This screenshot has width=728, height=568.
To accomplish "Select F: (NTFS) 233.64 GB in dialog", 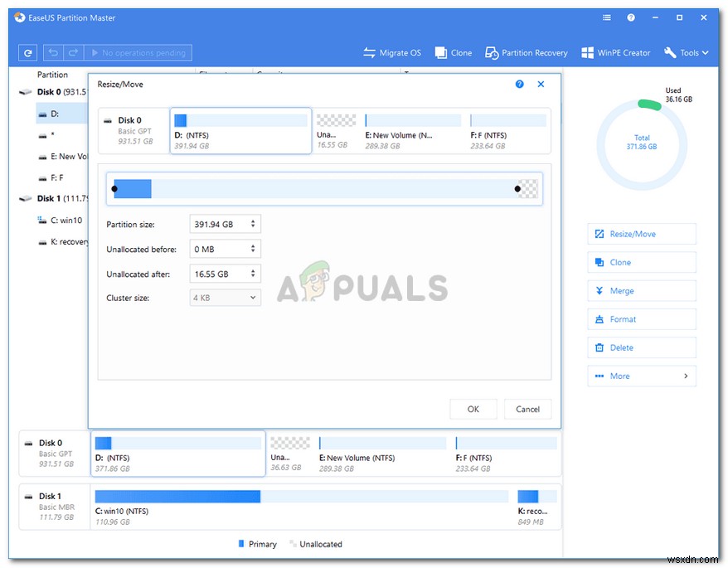I will pyautogui.click(x=508, y=132).
